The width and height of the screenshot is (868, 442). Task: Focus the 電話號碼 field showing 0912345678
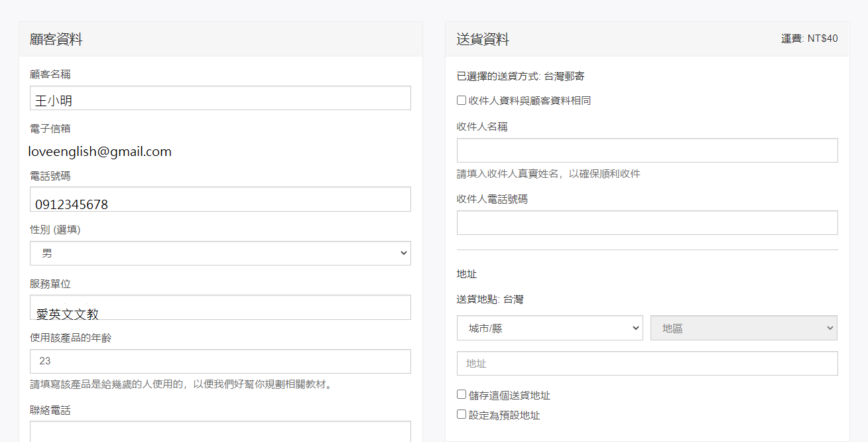click(220, 200)
